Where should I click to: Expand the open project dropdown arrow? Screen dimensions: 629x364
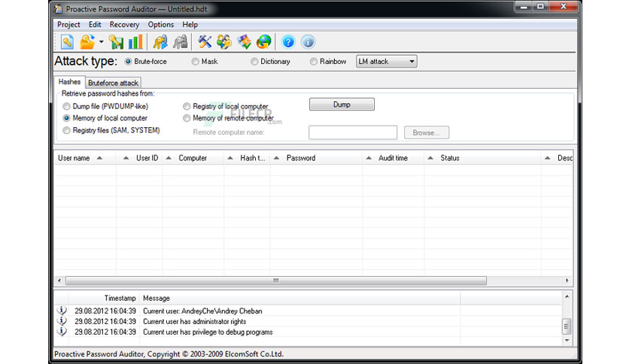(x=101, y=42)
